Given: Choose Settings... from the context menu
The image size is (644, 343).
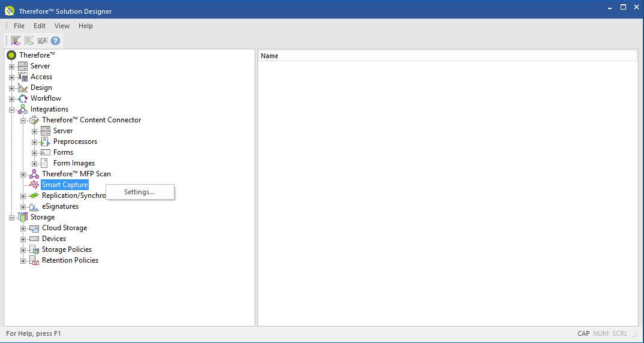Looking at the screenshot, I should (140, 192).
